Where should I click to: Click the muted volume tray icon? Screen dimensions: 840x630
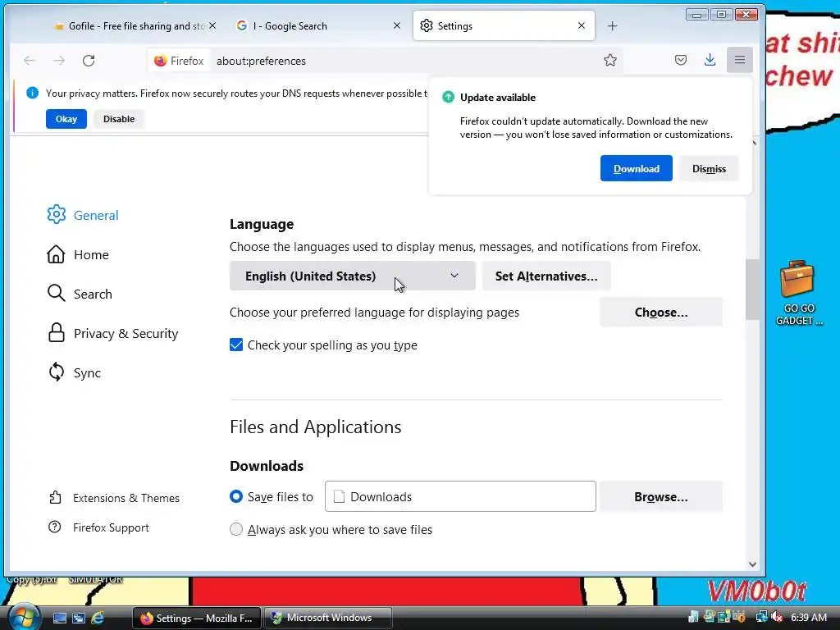tap(776, 617)
